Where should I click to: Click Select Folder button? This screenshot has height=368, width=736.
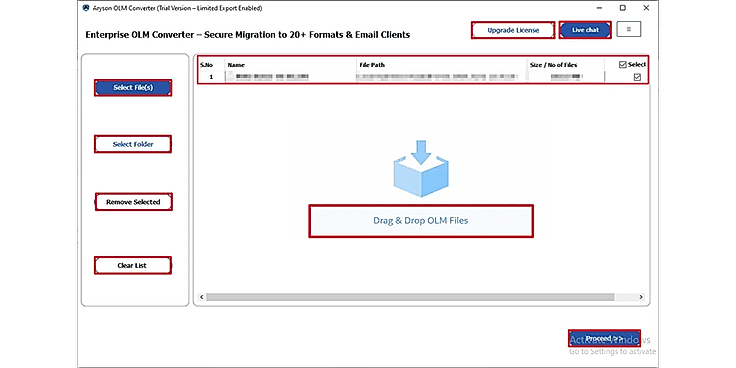coord(133,144)
